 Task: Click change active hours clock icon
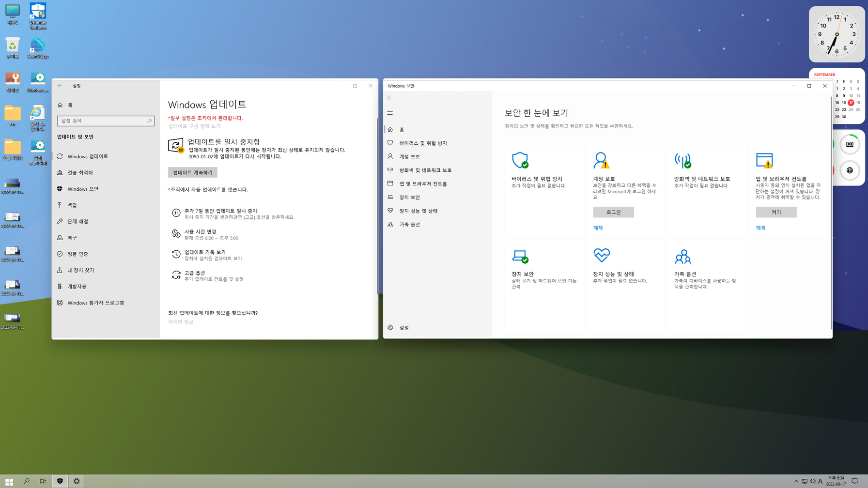click(x=176, y=234)
